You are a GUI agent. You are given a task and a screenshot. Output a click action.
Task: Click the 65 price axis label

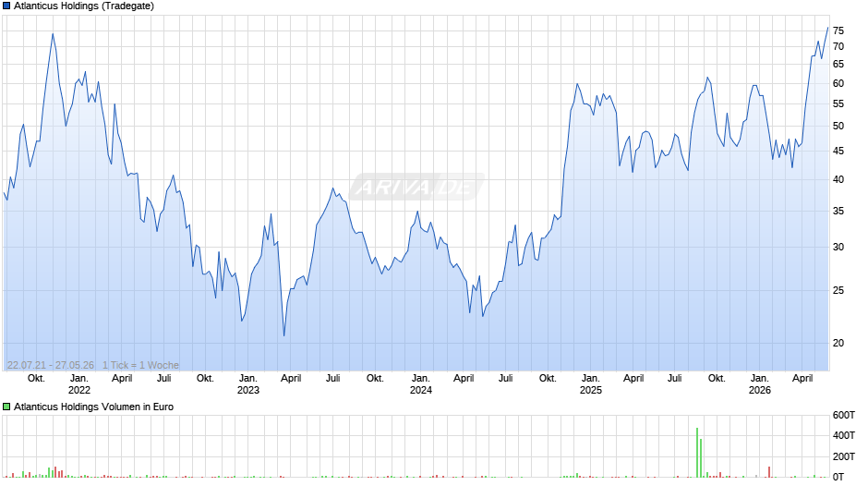pyautogui.click(x=838, y=65)
